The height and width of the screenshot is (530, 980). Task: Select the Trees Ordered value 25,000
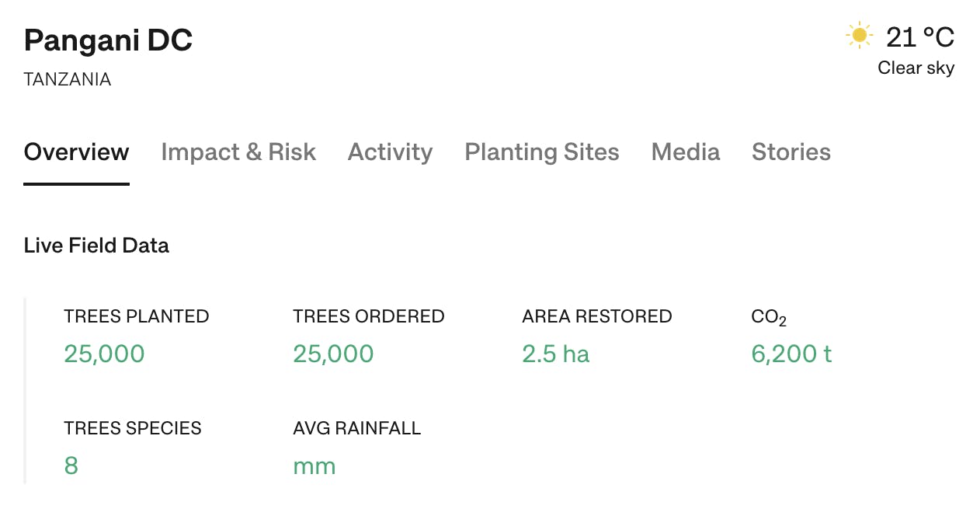(x=333, y=354)
